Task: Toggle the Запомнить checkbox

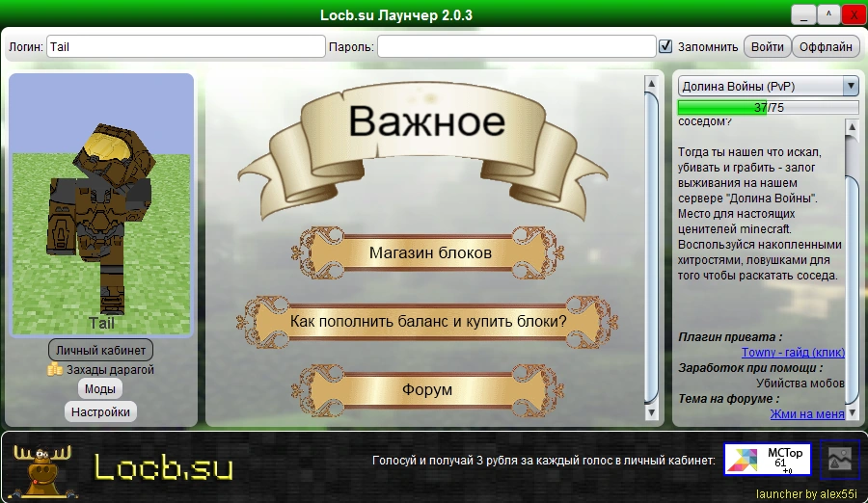Action: pyautogui.click(x=665, y=46)
